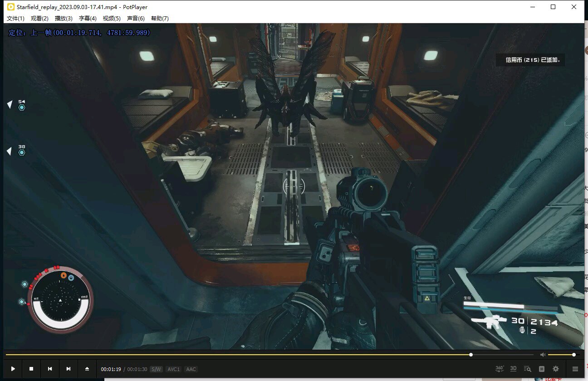The height and width of the screenshot is (381, 588).
Task: Close the PotPlayer window
Action: point(574,7)
